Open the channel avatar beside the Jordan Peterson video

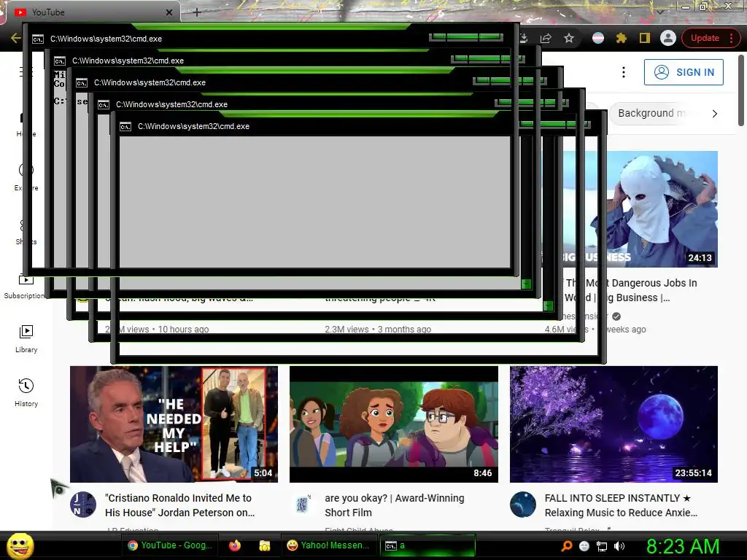coord(83,505)
